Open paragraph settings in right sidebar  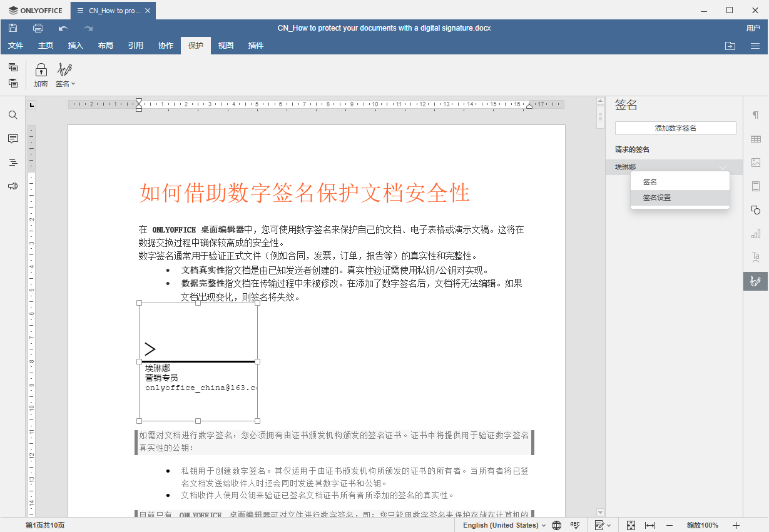[756, 115]
